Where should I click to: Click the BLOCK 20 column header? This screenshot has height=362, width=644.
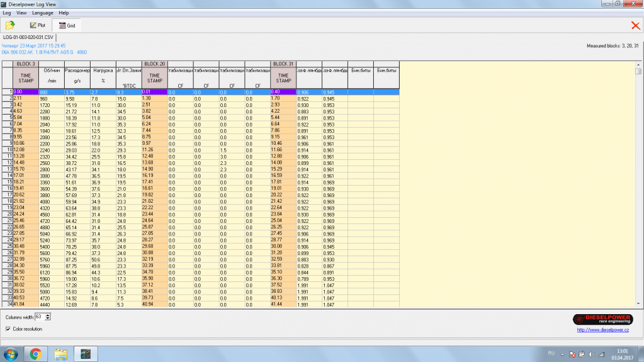(x=154, y=64)
